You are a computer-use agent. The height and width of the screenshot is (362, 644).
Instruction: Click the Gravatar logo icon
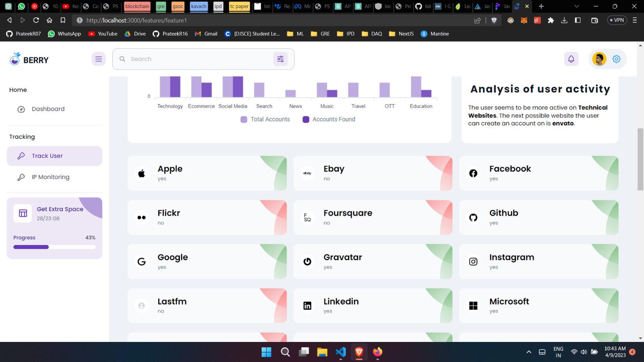click(307, 262)
